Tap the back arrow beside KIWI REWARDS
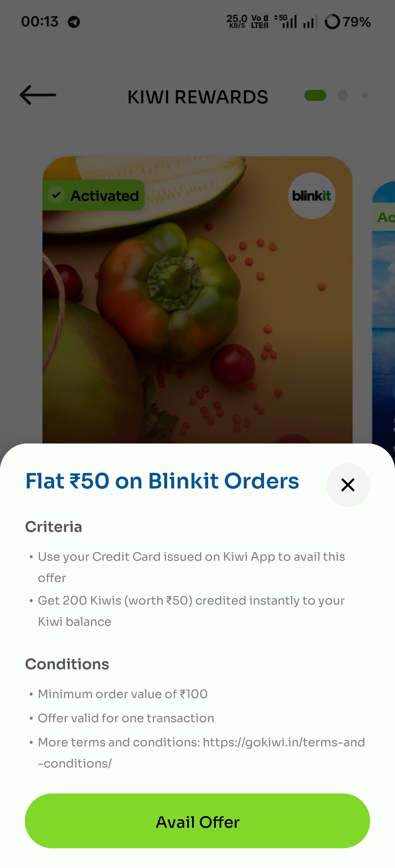Viewport: 395px width, 868px height. (38, 95)
